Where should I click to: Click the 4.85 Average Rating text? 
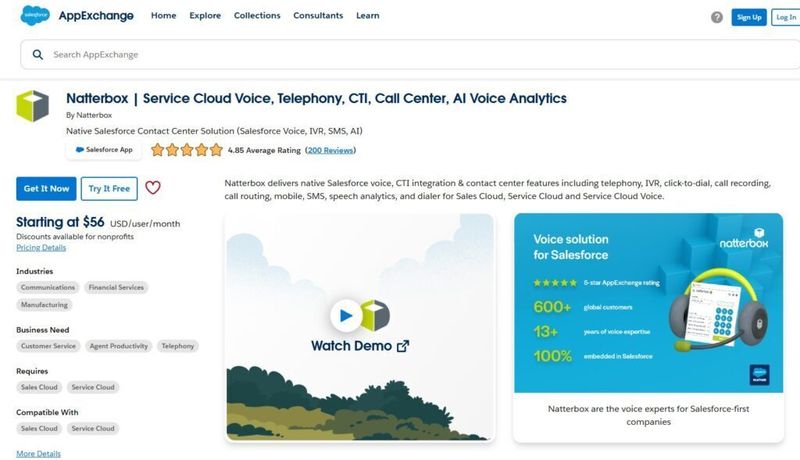264,150
